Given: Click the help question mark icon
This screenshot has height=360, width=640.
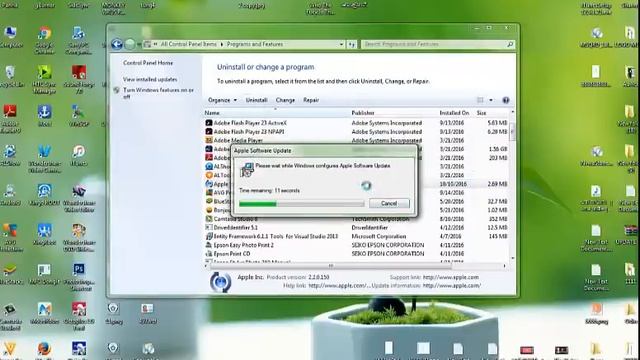Looking at the screenshot, I should (x=506, y=100).
